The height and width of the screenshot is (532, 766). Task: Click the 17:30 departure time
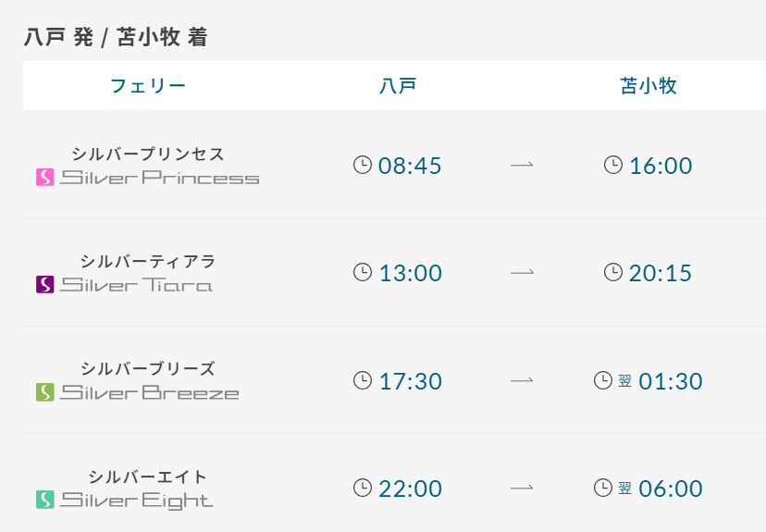[411, 381]
